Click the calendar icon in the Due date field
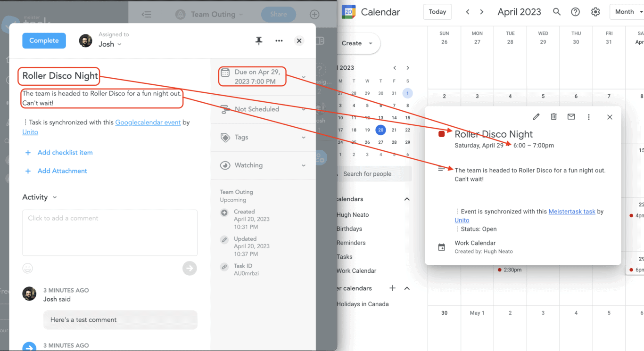This screenshot has height=351, width=644. click(x=225, y=73)
